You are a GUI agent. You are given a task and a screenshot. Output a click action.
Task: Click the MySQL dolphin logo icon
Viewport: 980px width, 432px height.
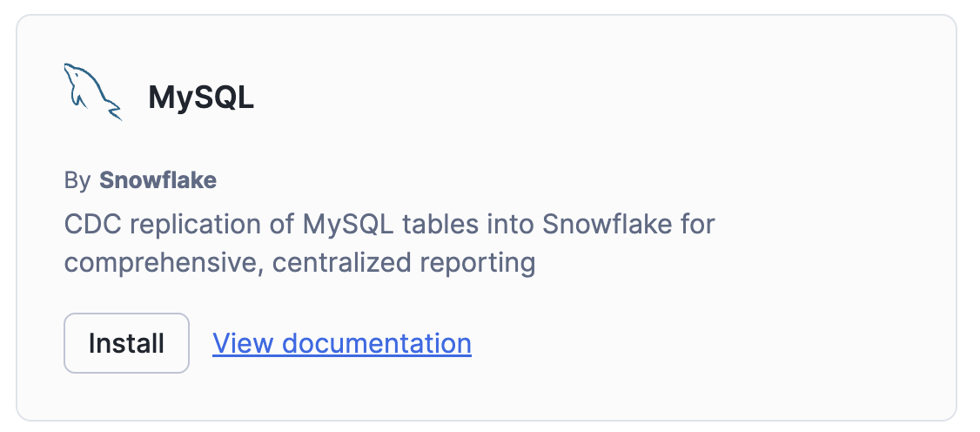click(x=92, y=91)
